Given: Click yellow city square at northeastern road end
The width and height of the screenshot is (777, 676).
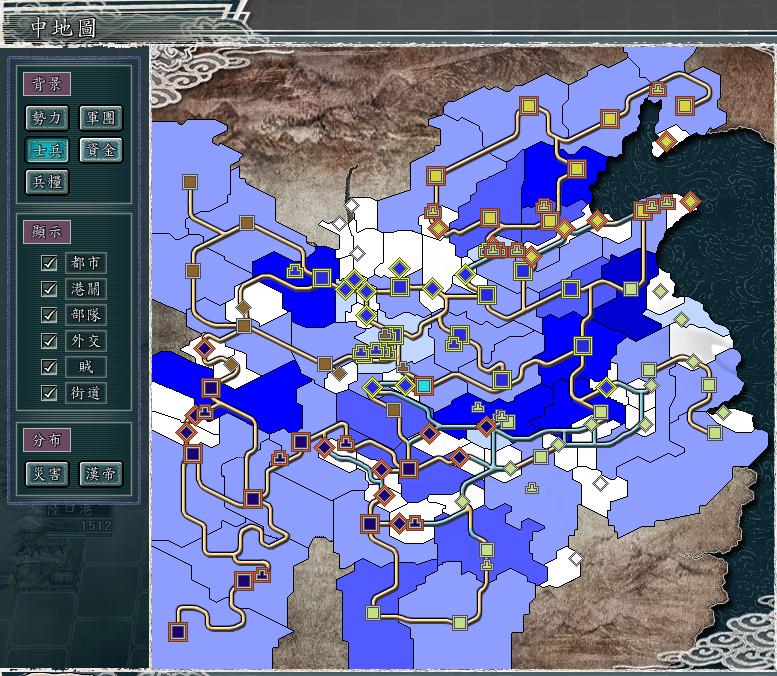Looking at the screenshot, I should [684, 106].
